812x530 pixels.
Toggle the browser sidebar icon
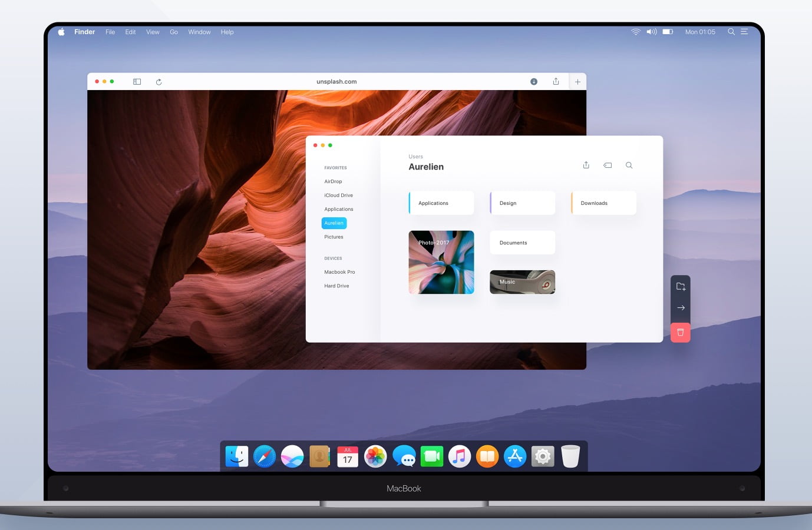(x=136, y=81)
